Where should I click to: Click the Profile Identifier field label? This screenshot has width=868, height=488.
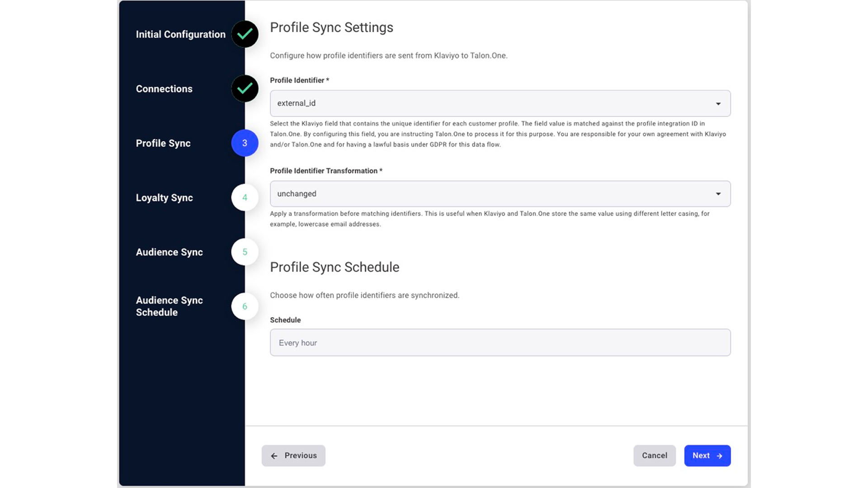coord(299,80)
